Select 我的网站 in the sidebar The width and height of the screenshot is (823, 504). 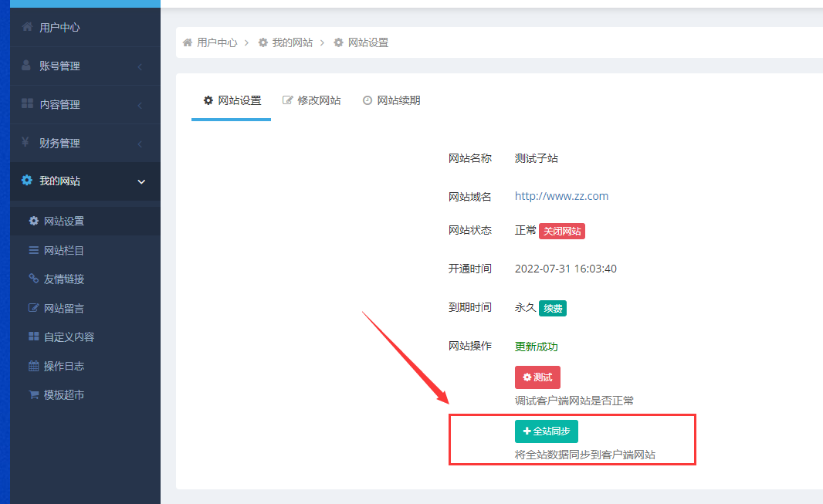click(85, 181)
